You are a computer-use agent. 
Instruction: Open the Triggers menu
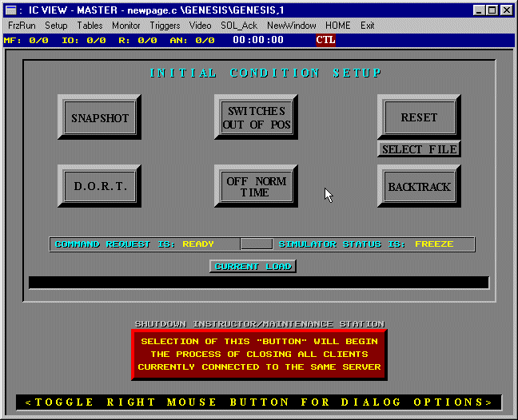pyautogui.click(x=165, y=26)
